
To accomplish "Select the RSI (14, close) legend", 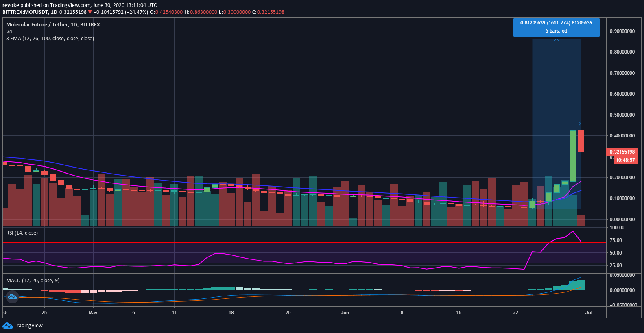I will pyautogui.click(x=22, y=233).
